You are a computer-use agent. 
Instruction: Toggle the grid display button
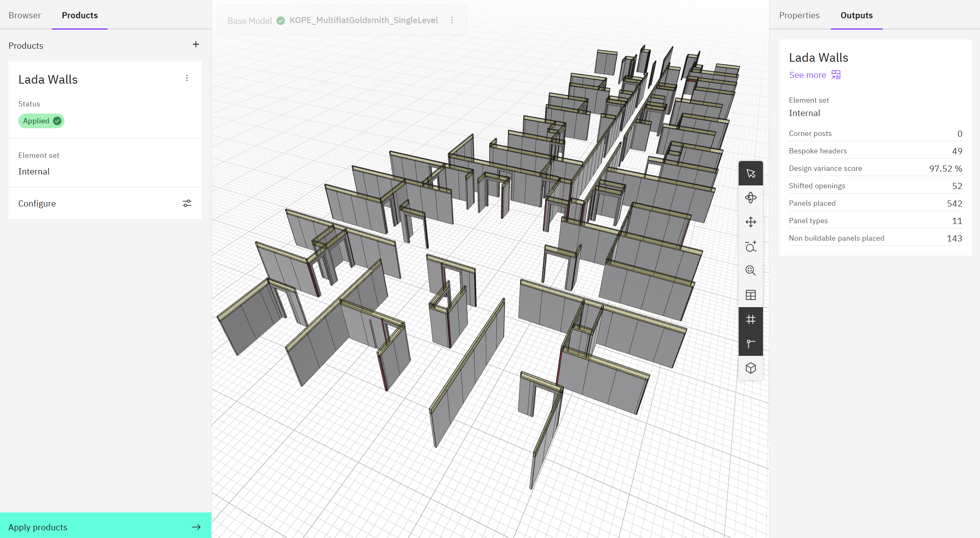pyautogui.click(x=750, y=319)
